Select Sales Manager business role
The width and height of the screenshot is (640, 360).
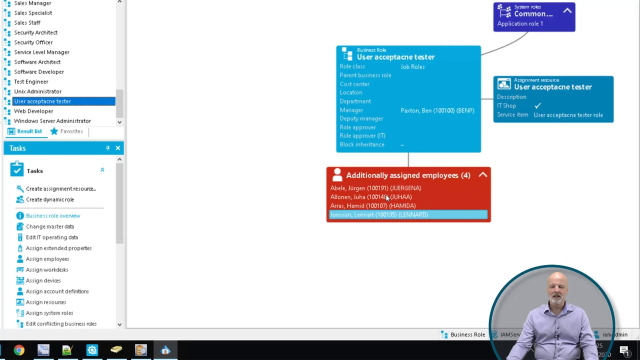click(x=33, y=3)
